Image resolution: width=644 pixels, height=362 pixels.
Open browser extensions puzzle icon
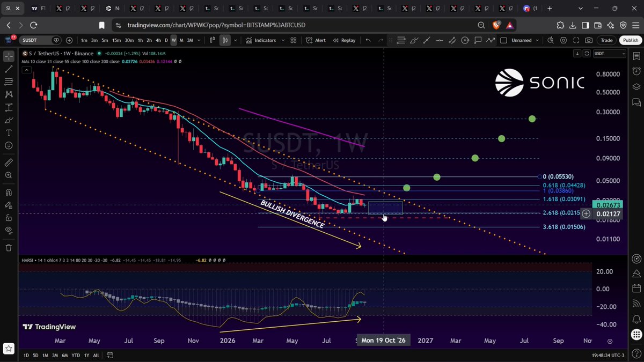point(560,25)
